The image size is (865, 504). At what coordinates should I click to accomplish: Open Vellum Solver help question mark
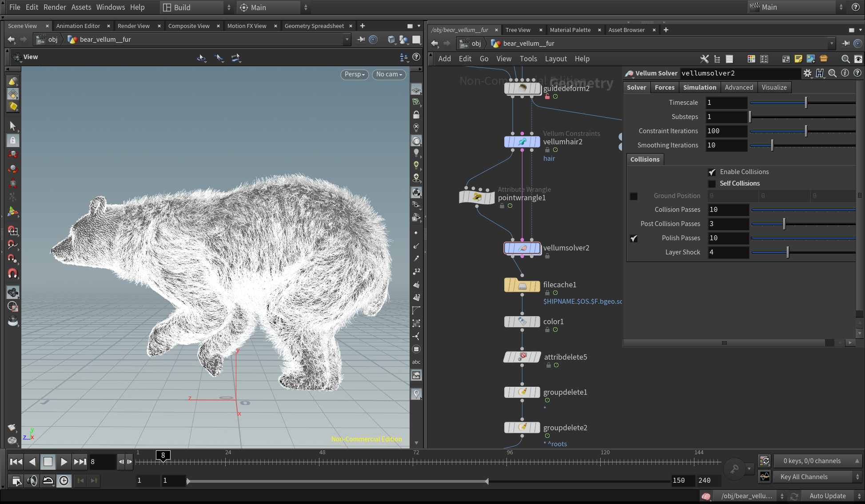click(857, 73)
